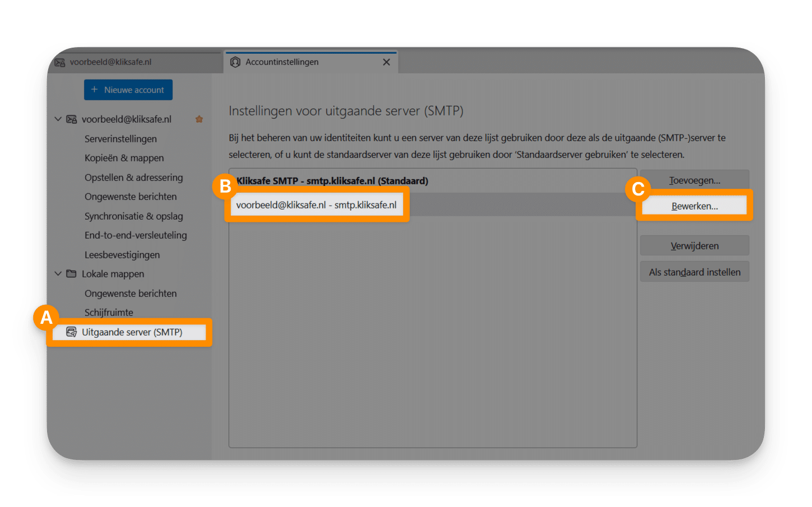Click the Toevoegen... button

[694, 180]
